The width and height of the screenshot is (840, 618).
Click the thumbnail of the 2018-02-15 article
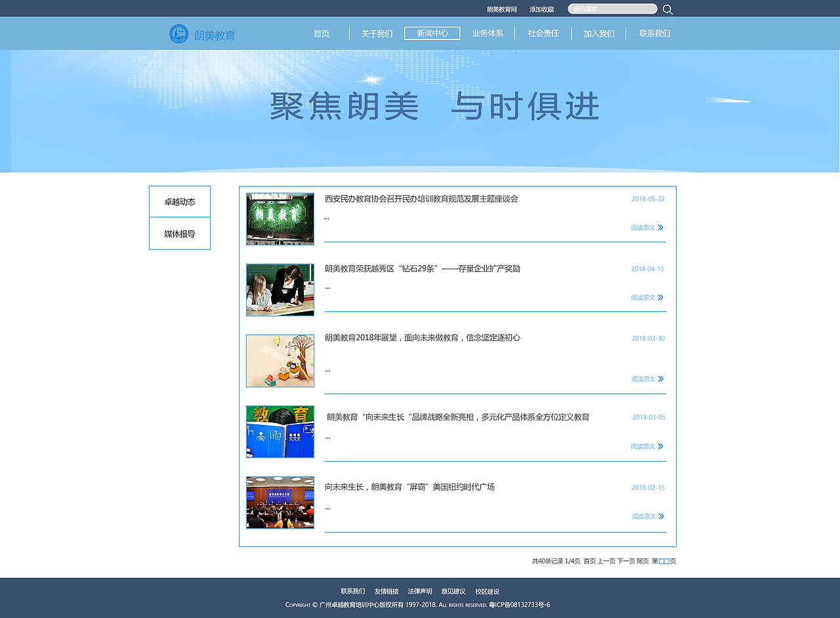click(x=280, y=502)
